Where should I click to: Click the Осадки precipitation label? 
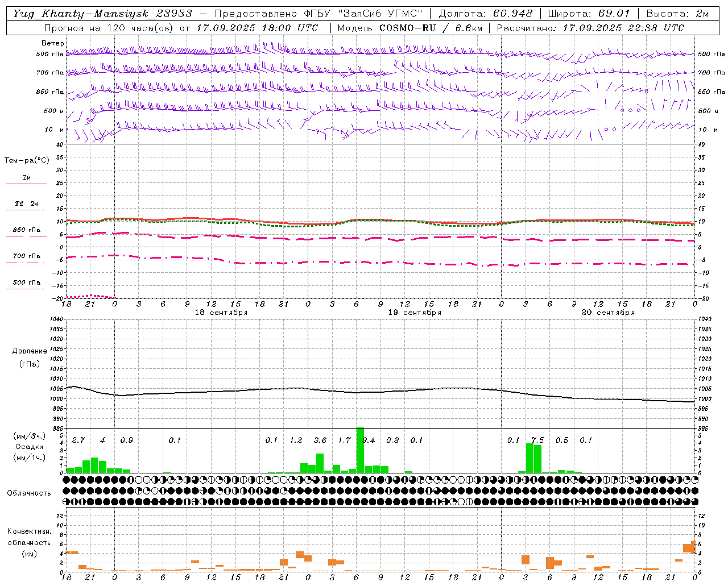click(x=29, y=447)
